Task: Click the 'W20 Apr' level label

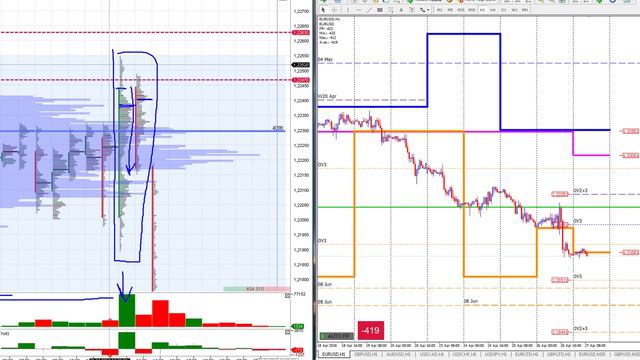Action: point(327,96)
